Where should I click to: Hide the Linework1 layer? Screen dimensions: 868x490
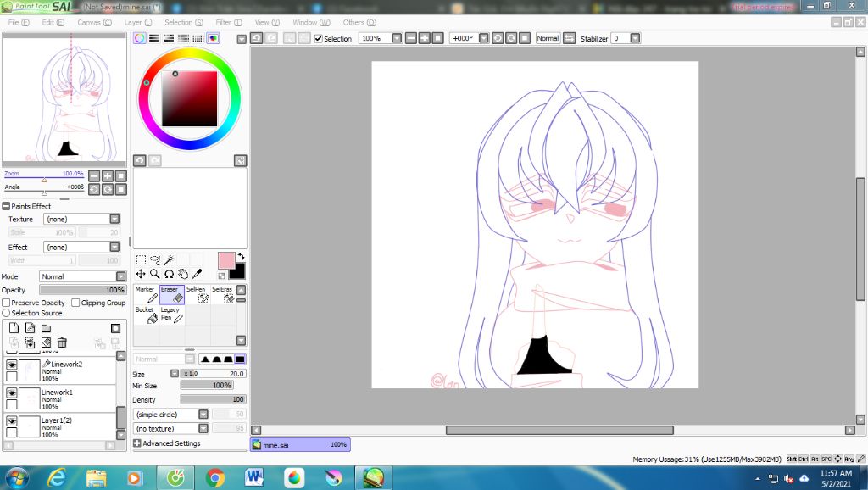(x=12, y=393)
